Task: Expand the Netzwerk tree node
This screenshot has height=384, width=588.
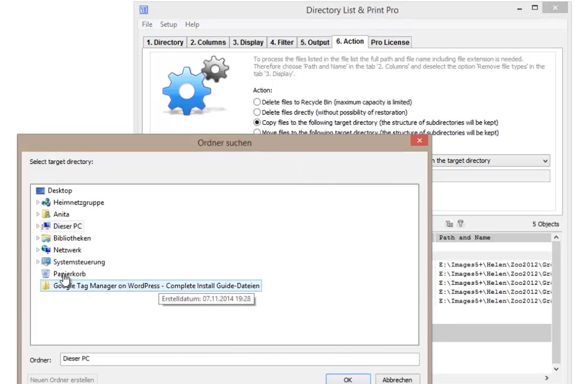Action: pyautogui.click(x=37, y=250)
